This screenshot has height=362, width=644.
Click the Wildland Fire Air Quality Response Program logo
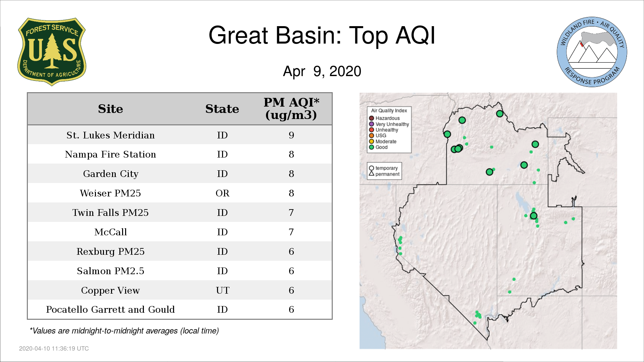592,52
